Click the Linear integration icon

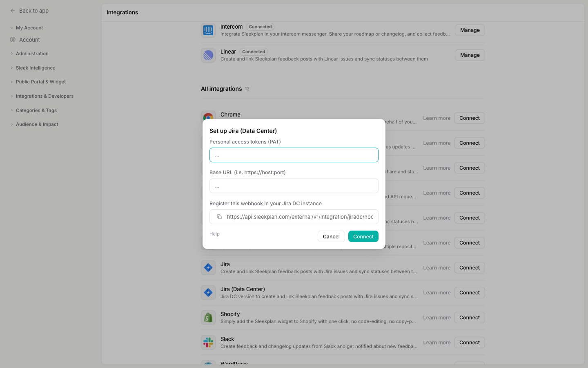point(208,55)
